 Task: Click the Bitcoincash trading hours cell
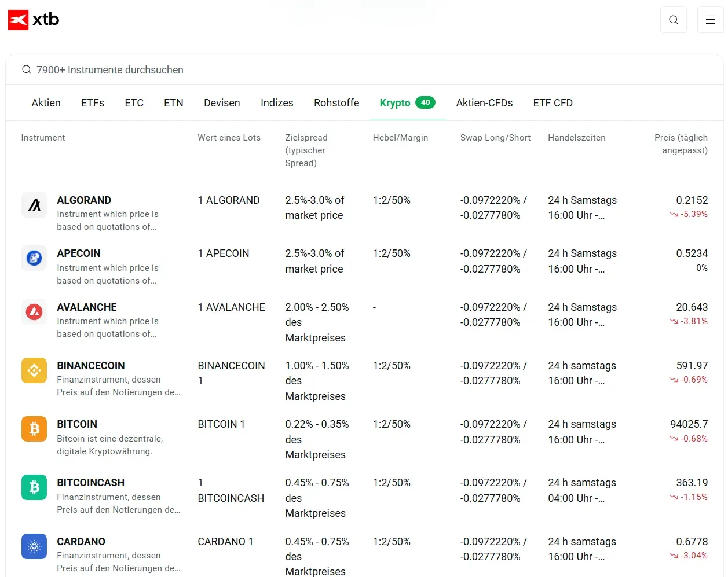[x=582, y=490]
